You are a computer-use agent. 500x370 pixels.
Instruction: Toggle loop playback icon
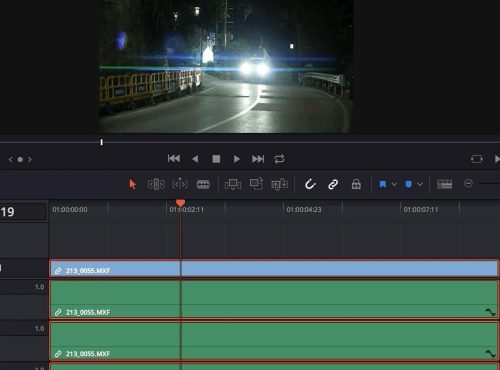pos(279,159)
